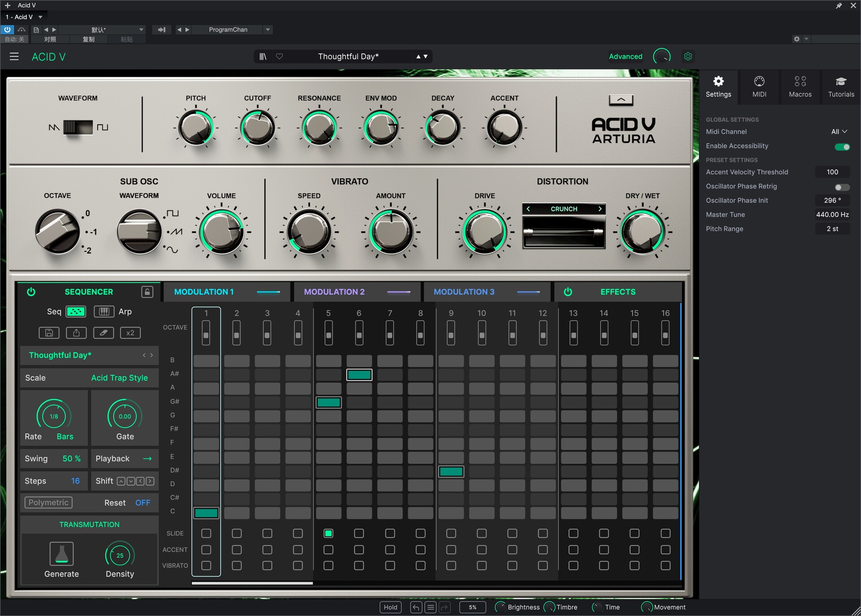Toggle the Advanced panel button

click(626, 56)
